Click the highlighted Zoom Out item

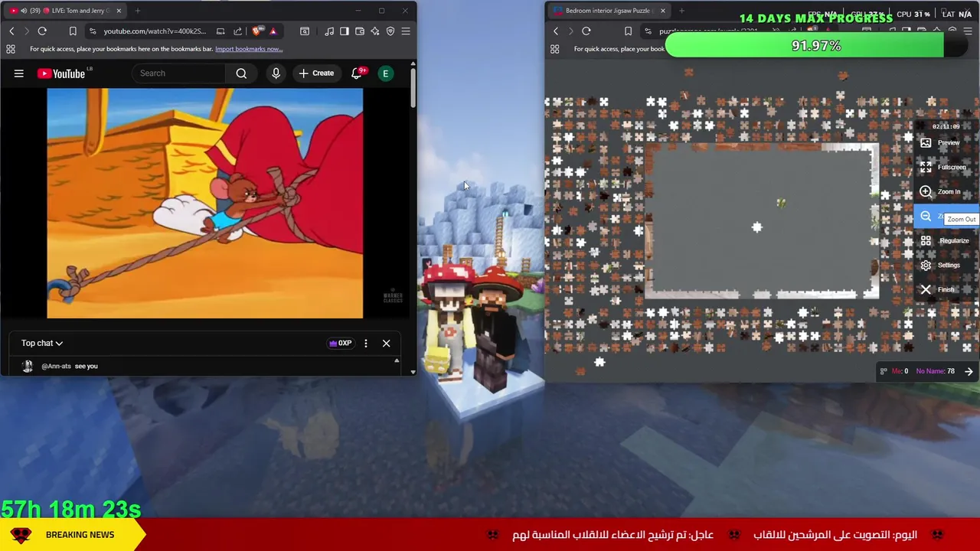[946, 217]
